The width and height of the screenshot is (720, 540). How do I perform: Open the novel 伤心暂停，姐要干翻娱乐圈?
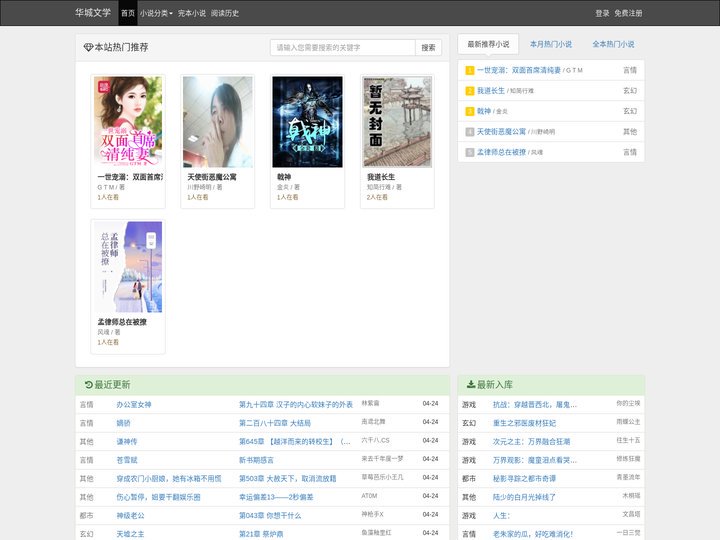[158, 497]
